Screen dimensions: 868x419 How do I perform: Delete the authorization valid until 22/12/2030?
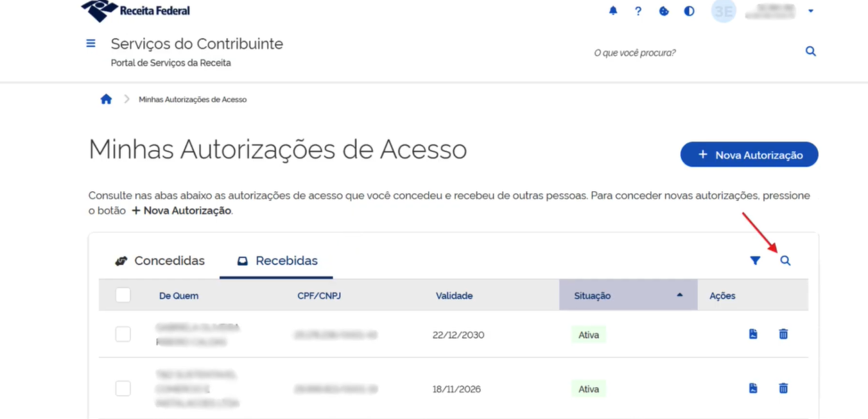783,334
